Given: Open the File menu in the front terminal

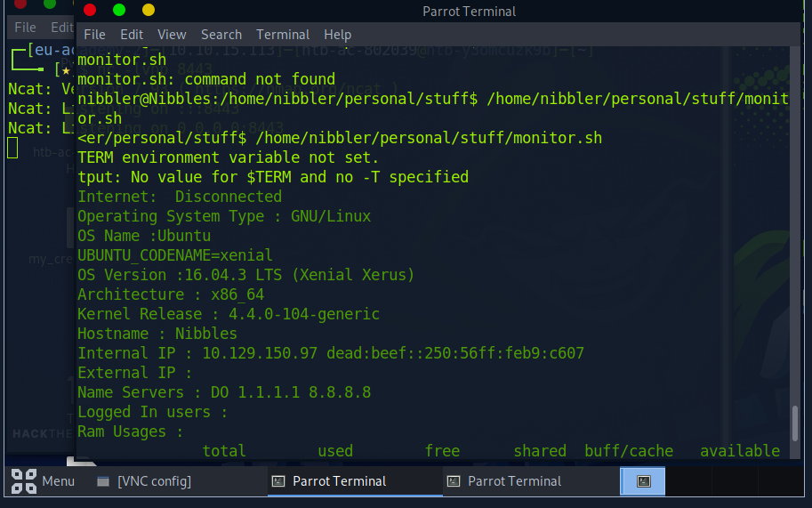Looking at the screenshot, I should 94,35.
